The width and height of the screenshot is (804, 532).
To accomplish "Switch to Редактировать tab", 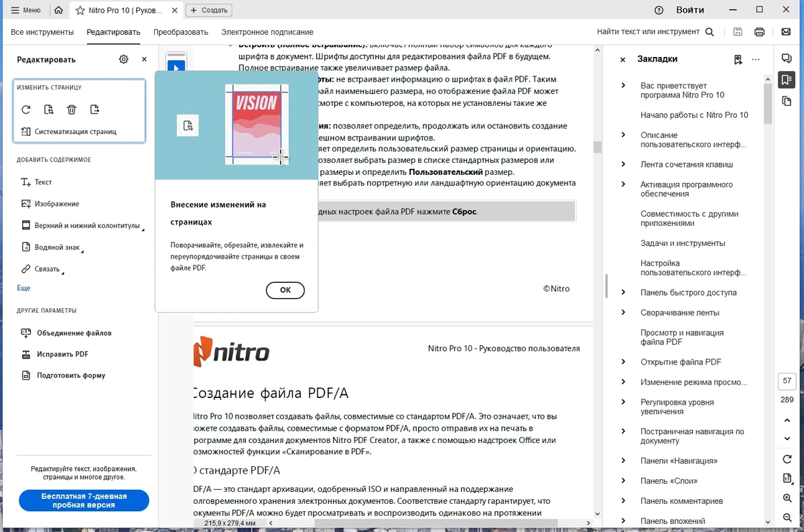I will point(113,31).
